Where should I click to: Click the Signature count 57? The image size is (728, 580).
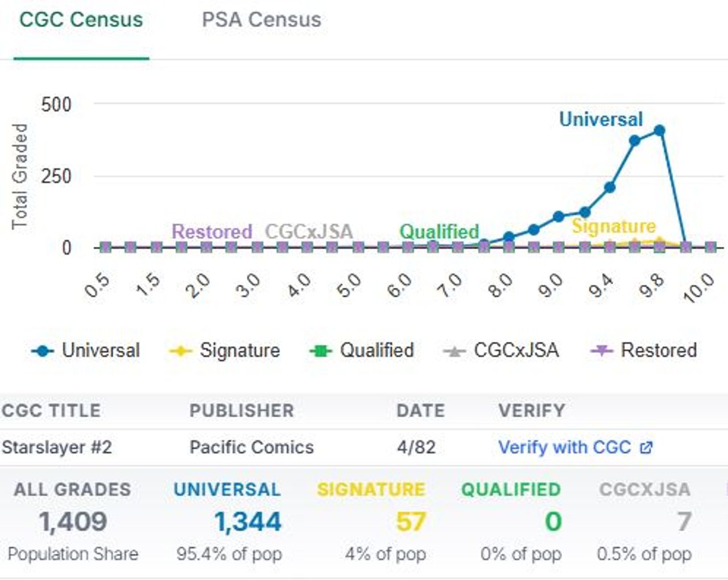(410, 522)
